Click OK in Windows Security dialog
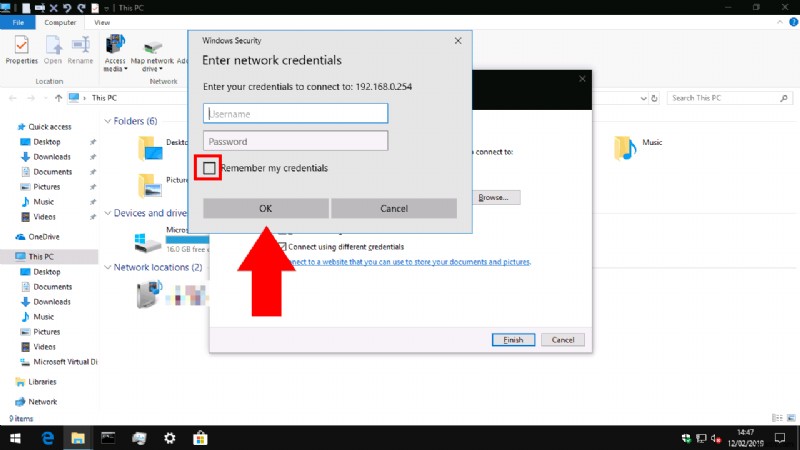 pyautogui.click(x=265, y=208)
